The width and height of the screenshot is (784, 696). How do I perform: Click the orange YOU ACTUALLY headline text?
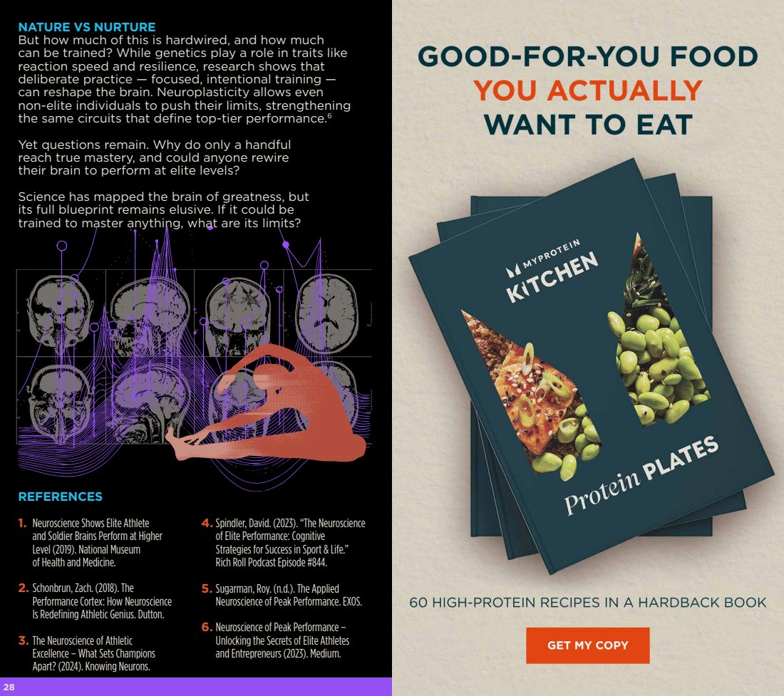tap(588, 90)
